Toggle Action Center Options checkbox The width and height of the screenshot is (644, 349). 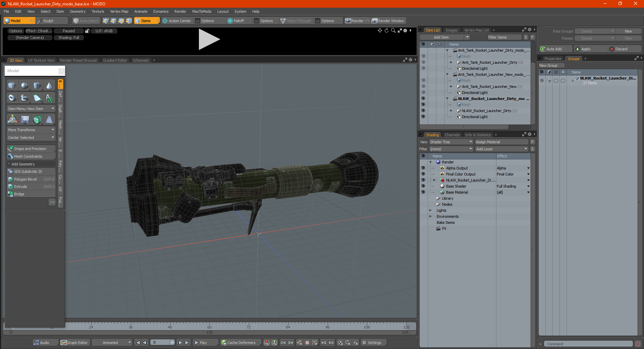tap(198, 21)
